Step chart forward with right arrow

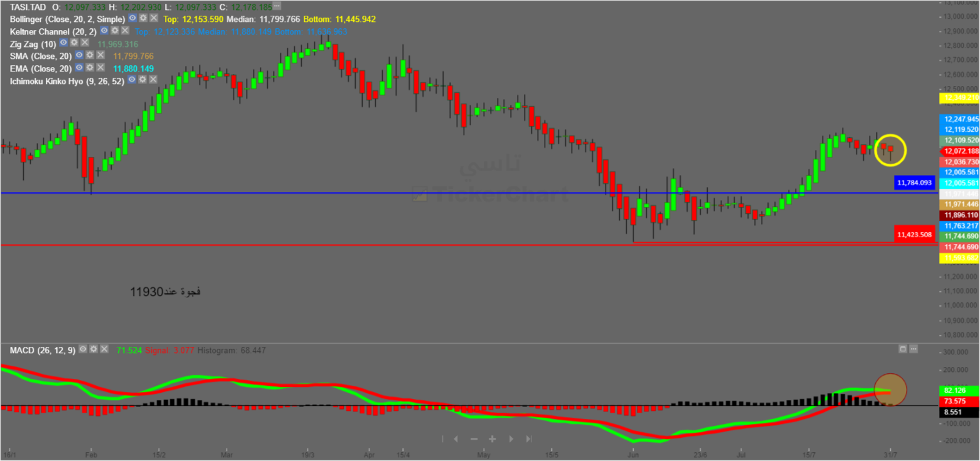(x=511, y=438)
